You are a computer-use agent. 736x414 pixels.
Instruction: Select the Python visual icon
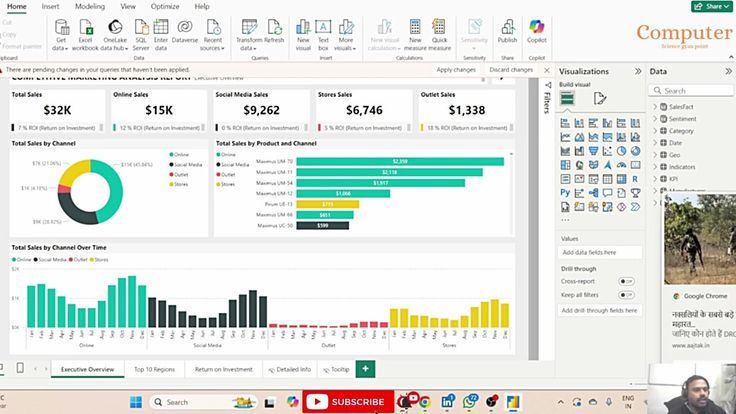tap(565, 192)
